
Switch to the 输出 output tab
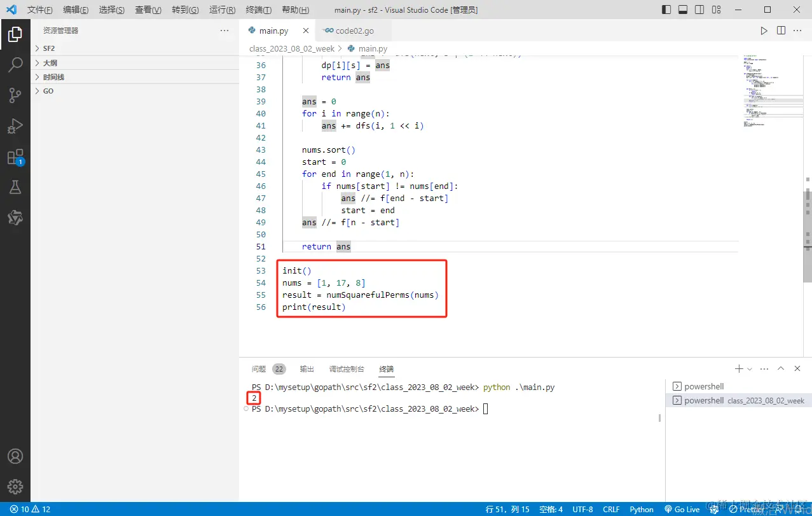point(307,369)
